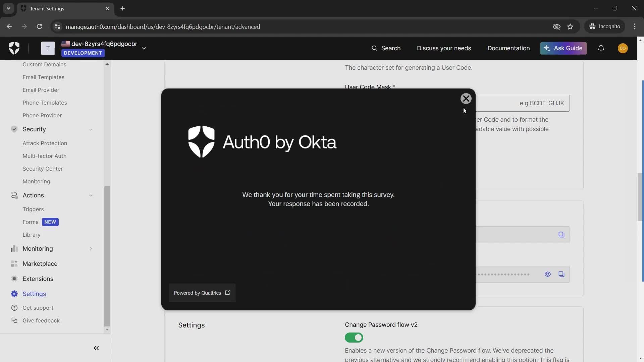Screen dimensions: 644x362
Task: Open the tenant switcher dropdown chevron
Action: pos(144,48)
